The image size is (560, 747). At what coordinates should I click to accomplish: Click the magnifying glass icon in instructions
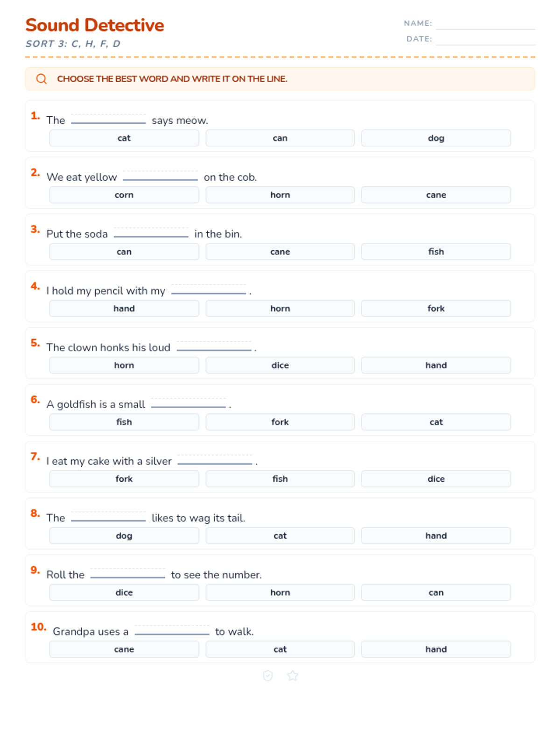tap(42, 79)
